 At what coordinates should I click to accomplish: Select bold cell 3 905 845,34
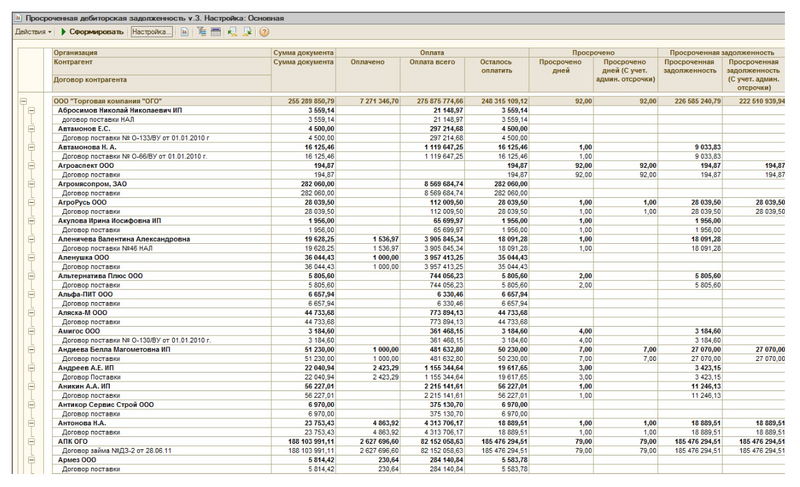point(432,239)
